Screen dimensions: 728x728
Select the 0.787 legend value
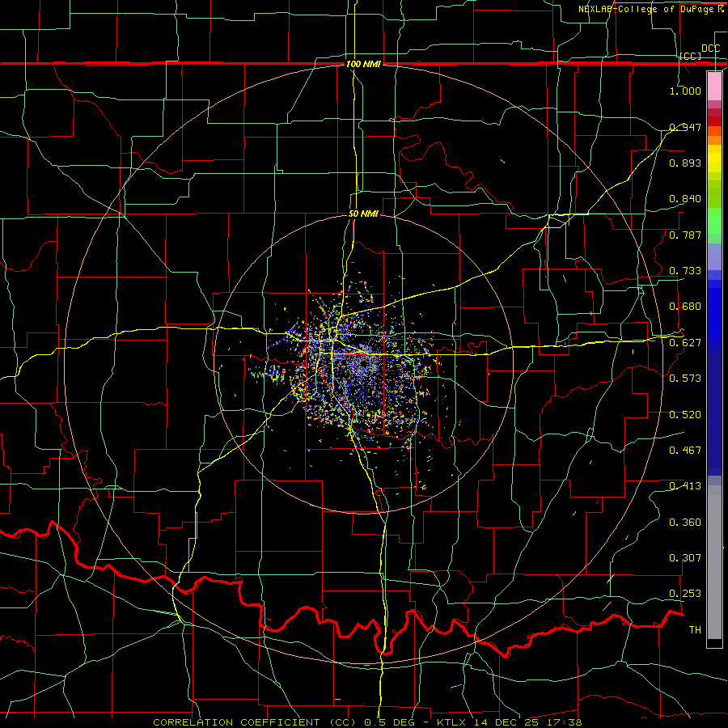click(x=685, y=235)
